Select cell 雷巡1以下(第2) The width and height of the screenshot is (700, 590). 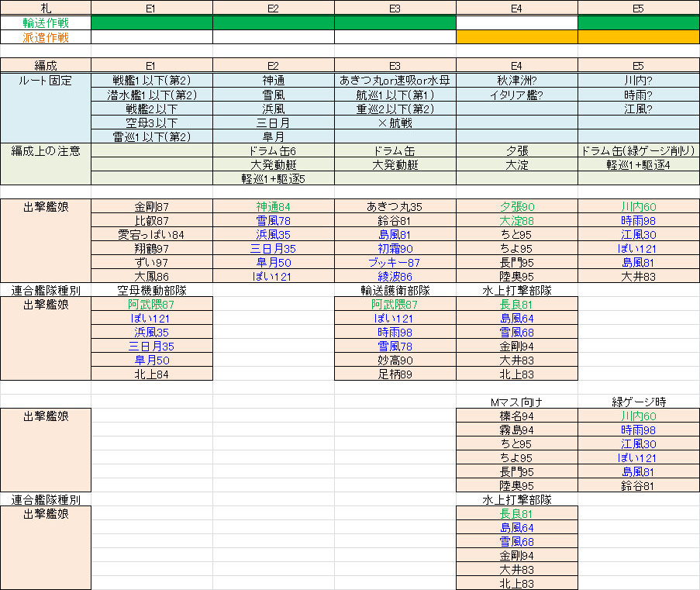point(152,136)
